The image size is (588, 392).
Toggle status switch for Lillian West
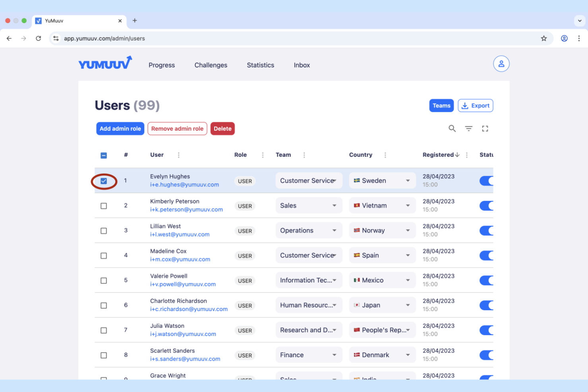(487, 231)
